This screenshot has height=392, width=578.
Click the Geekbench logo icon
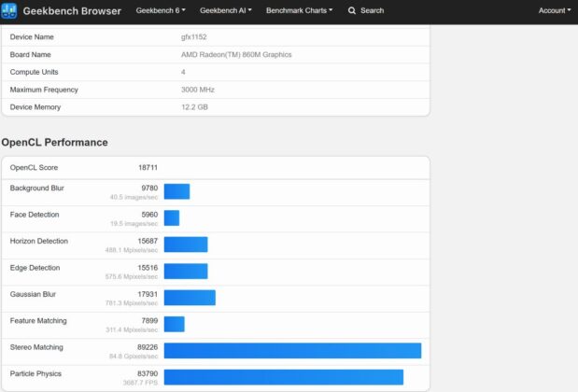[x=8, y=10]
